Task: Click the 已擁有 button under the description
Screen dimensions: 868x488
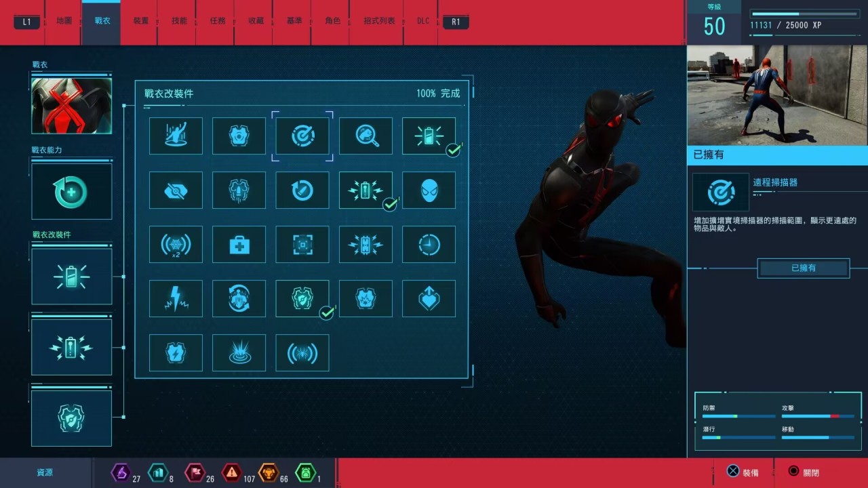Action: (x=804, y=268)
